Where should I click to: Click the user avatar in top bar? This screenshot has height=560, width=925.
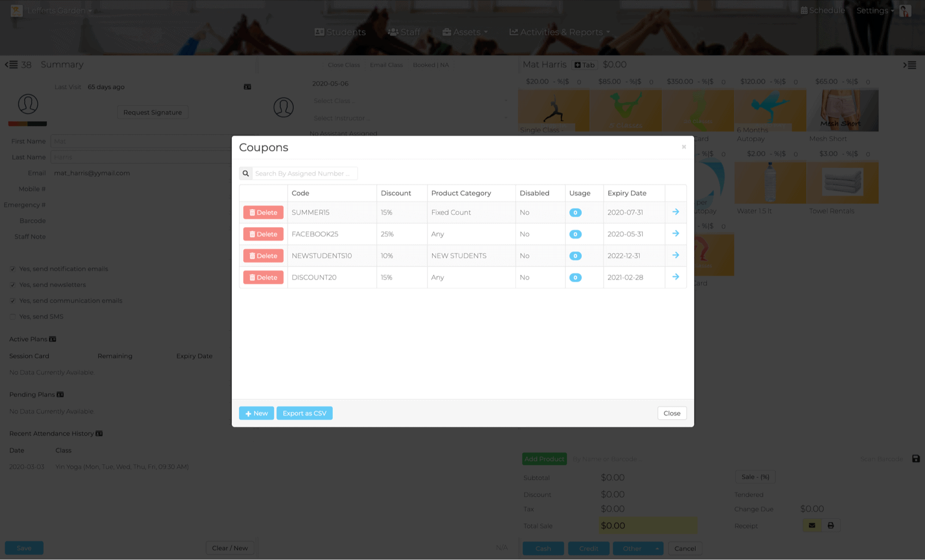905,10
